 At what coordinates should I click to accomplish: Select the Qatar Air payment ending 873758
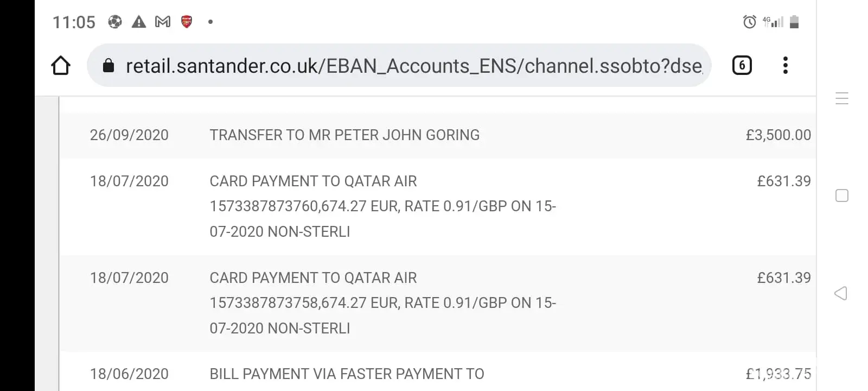(x=382, y=303)
